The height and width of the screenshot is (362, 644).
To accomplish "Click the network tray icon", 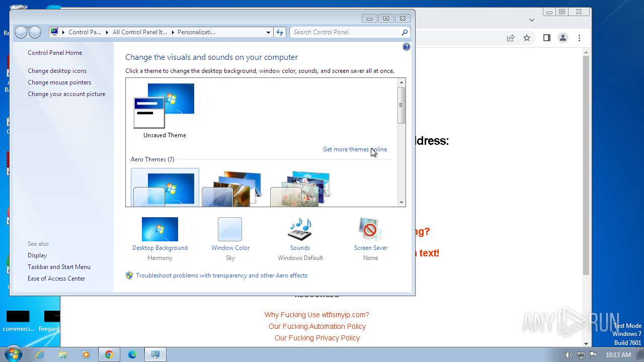I will tap(581, 355).
